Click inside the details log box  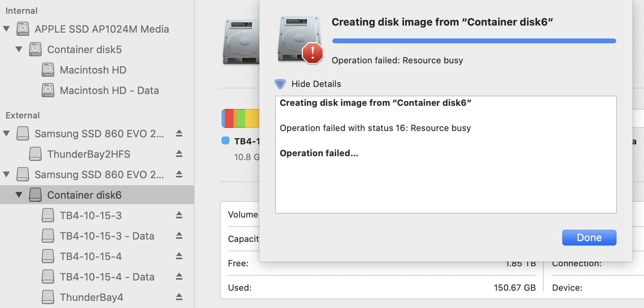tap(446, 155)
